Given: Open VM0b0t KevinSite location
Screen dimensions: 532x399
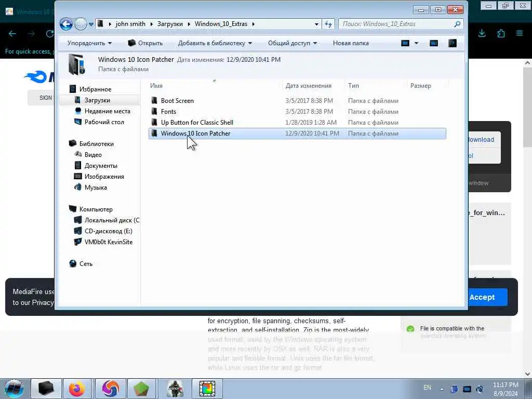Looking at the screenshot, I should point(108,242).
